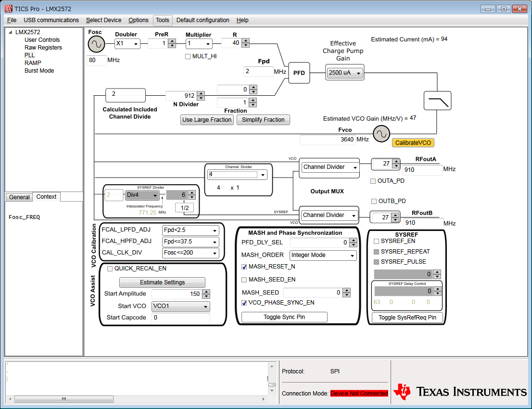Click the Fvco frequency input field
This screenshot has width=532, height=409.
[328, 140]
